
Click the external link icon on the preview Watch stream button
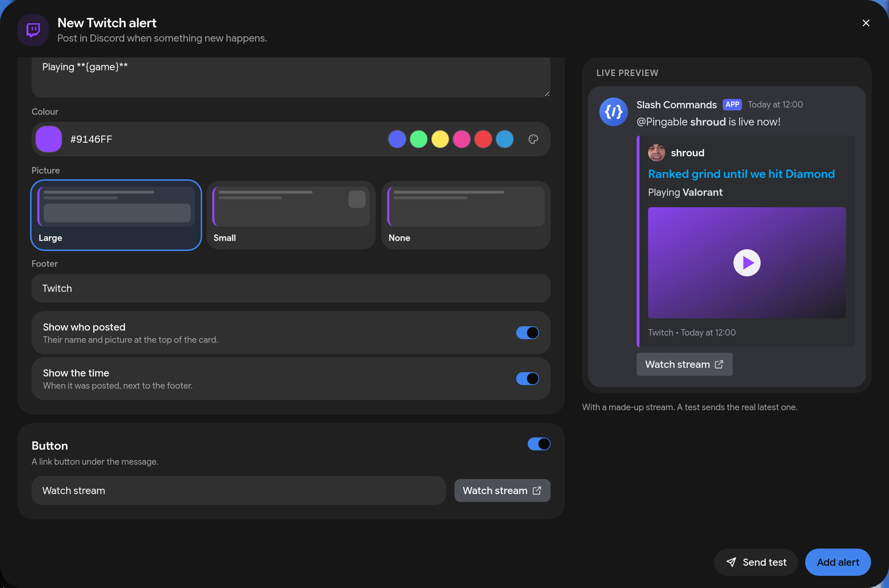pyautogui.click(x=719, y=365)
